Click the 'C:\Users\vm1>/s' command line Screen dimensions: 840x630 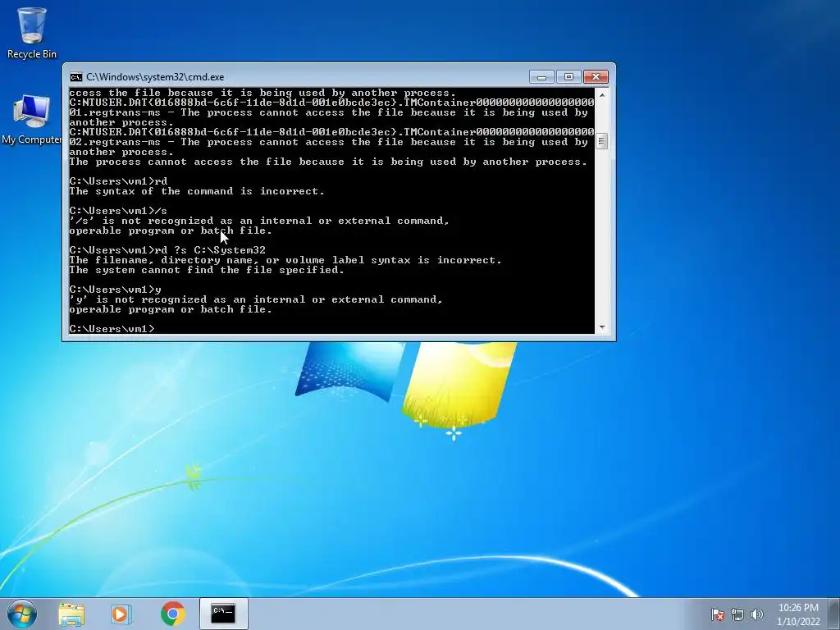click(118, 211)
